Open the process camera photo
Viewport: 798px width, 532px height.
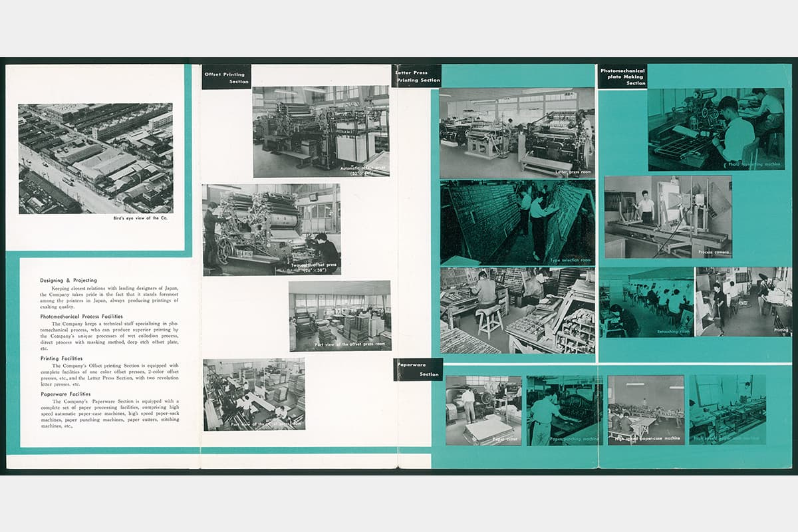(x=668, y=217)
